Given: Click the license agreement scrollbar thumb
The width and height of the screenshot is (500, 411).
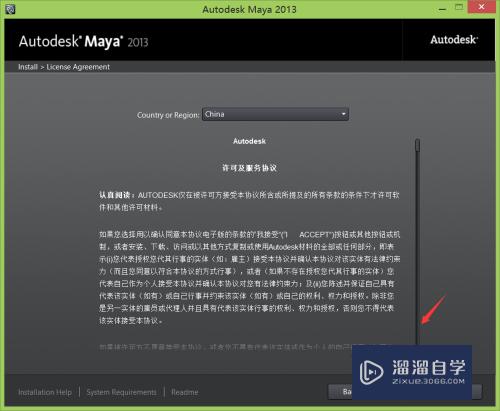Looking at the screenshot, I should coord(417,145).
